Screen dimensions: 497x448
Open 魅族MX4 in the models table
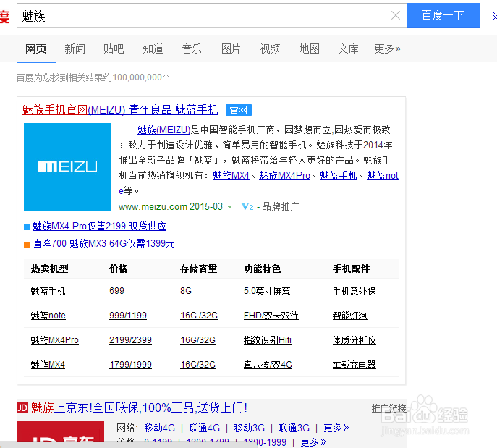point(48,365)
